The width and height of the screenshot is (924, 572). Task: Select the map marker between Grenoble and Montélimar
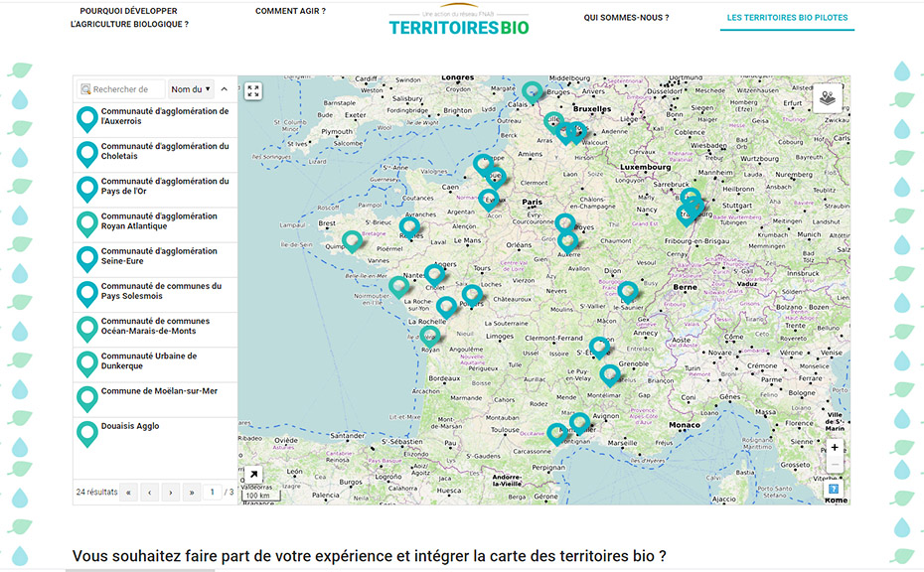tap(610, 374)
